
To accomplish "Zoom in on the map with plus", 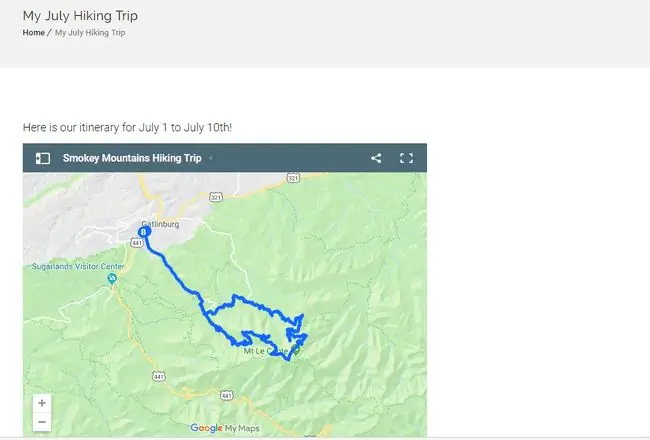I will pos(42,403).
